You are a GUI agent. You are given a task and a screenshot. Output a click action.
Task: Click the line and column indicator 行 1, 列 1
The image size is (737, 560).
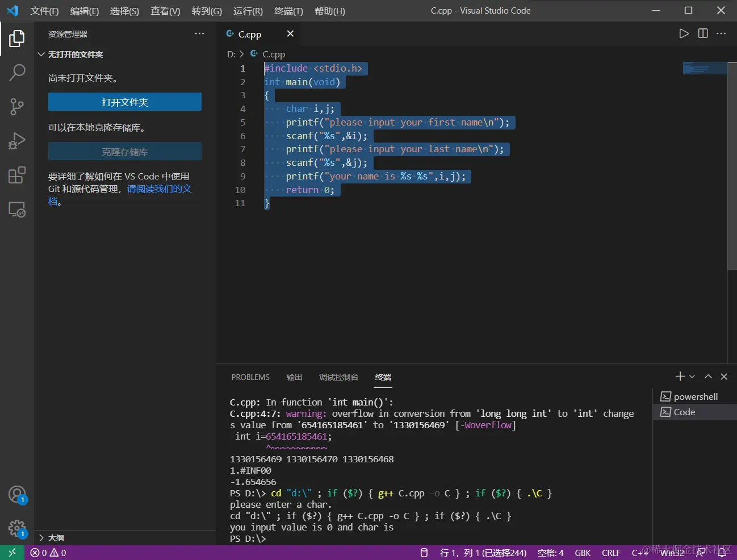tap(483, 553)
